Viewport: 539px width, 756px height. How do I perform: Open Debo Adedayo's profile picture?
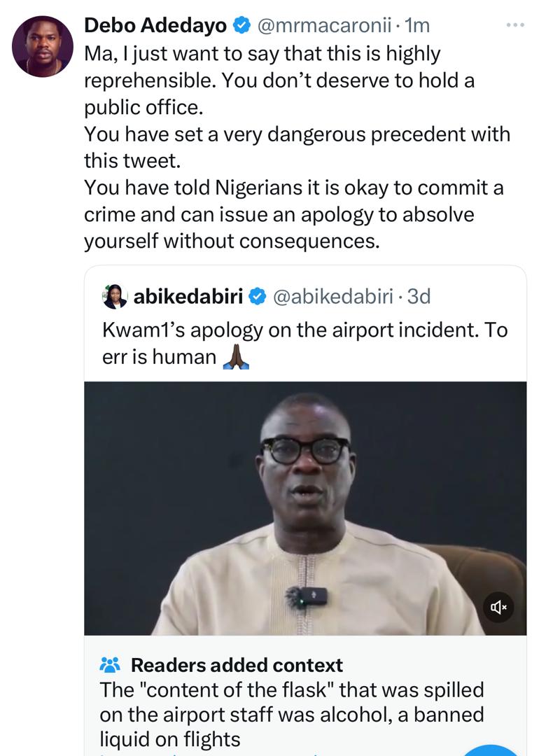(42, 46)
